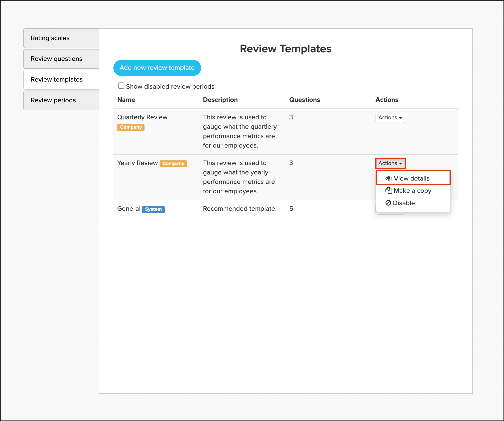504x421 pixels.
Task: Click the blue System badge next to General
Action: point(153,209)
